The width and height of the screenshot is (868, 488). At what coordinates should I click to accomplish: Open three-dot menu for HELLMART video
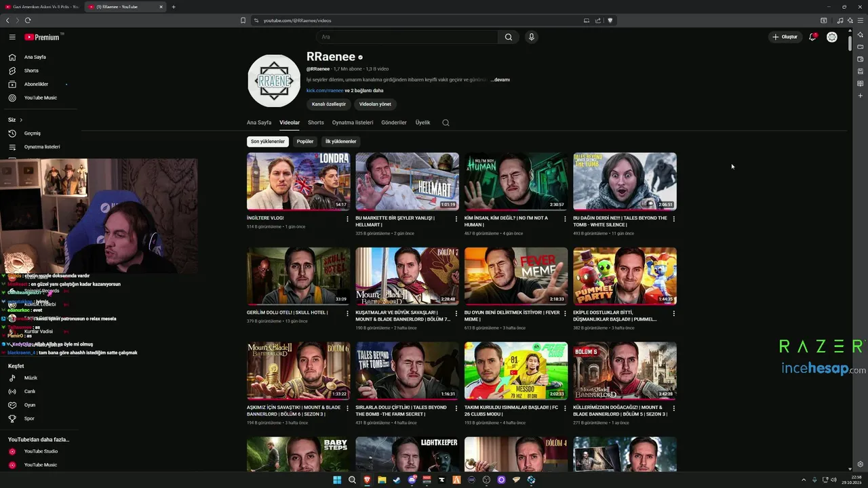(456, 219)
